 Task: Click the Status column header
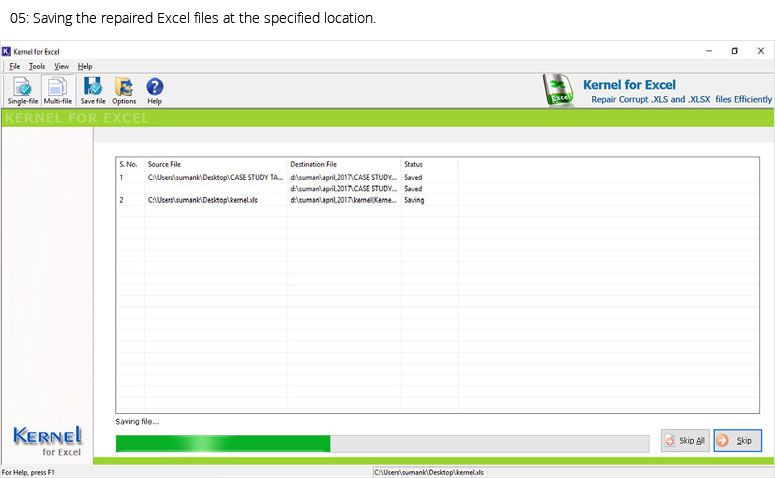pyautogui.click(x=413, y=164)
